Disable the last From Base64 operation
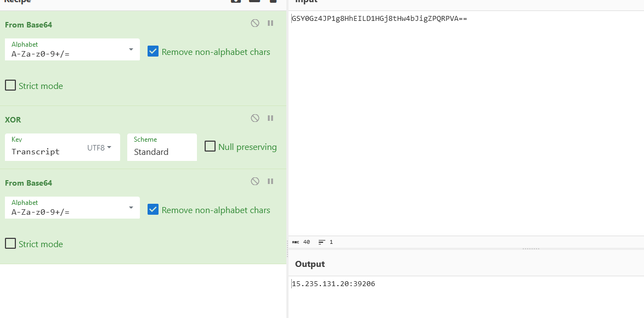 [x=255, y=181]
